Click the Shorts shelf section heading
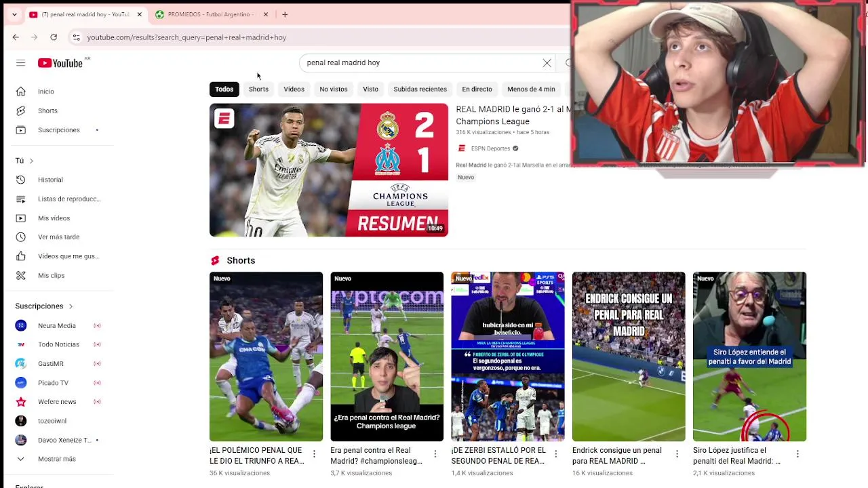The height and width of the screenshot is (488, 868). click(x=241, y=260)
